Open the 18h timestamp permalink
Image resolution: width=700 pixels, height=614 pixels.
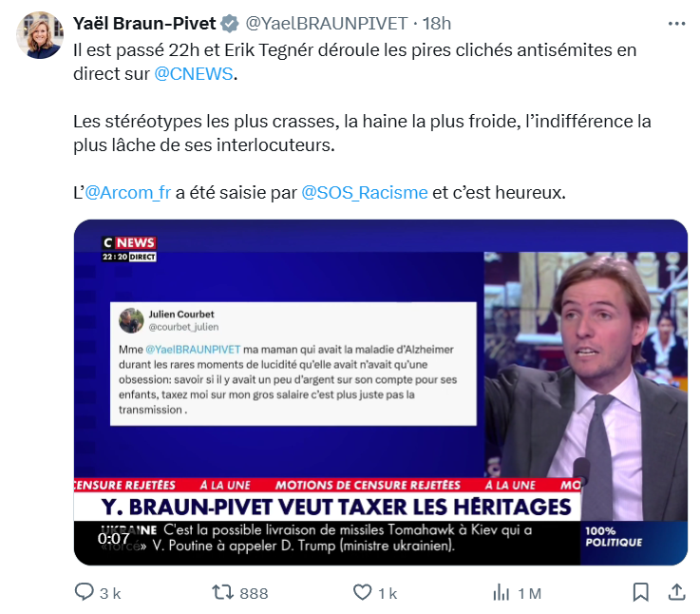pyautogui.click(x=437, y=24)
